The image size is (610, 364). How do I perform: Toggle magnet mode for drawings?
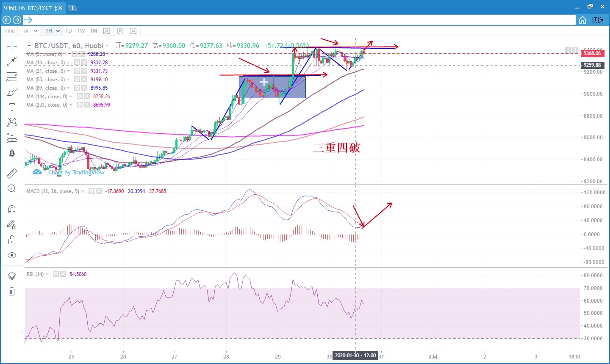coord(12,210)
